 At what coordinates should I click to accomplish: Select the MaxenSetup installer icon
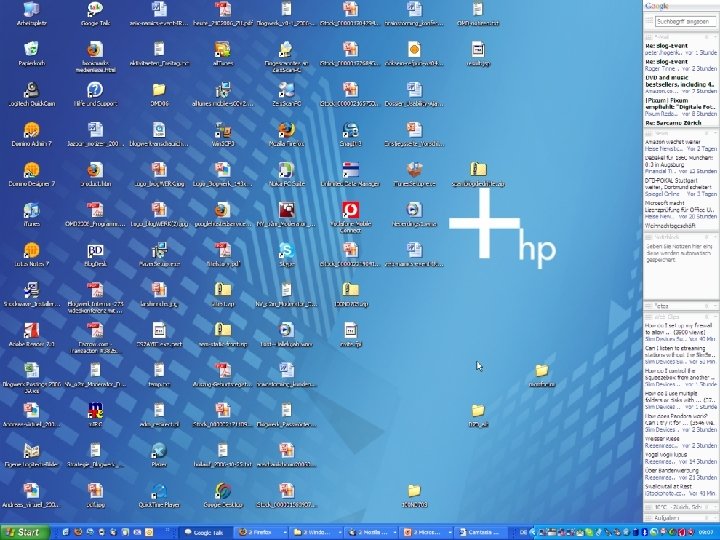pos(159,255)
